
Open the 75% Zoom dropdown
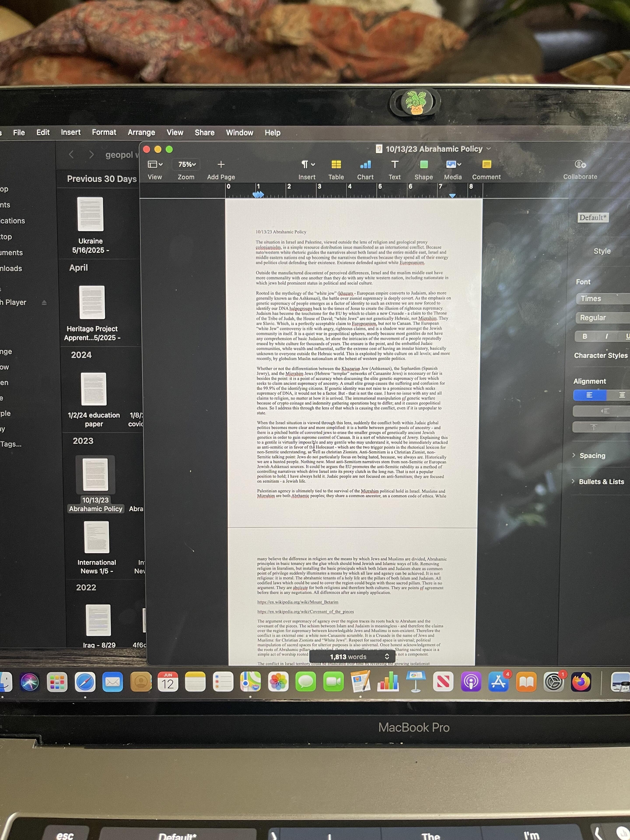[186, 164]
